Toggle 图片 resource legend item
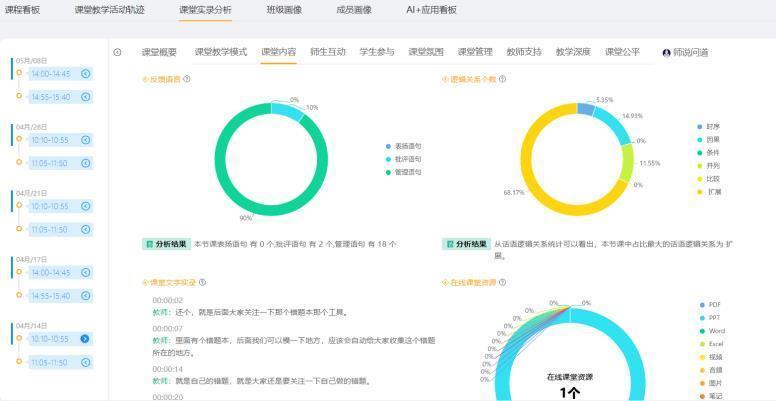 [711, 383]
